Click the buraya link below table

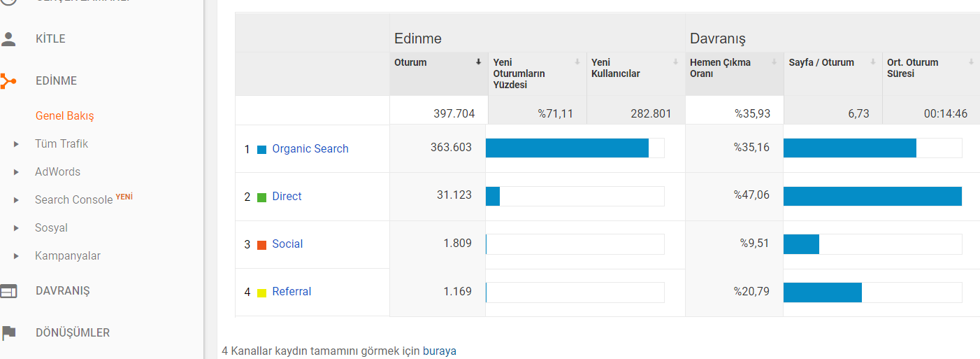pyautogui.click(x=440, y=351)
